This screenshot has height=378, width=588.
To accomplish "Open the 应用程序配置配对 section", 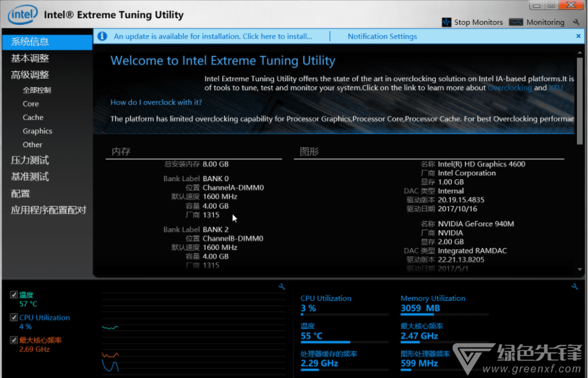I will pos(48,210).
